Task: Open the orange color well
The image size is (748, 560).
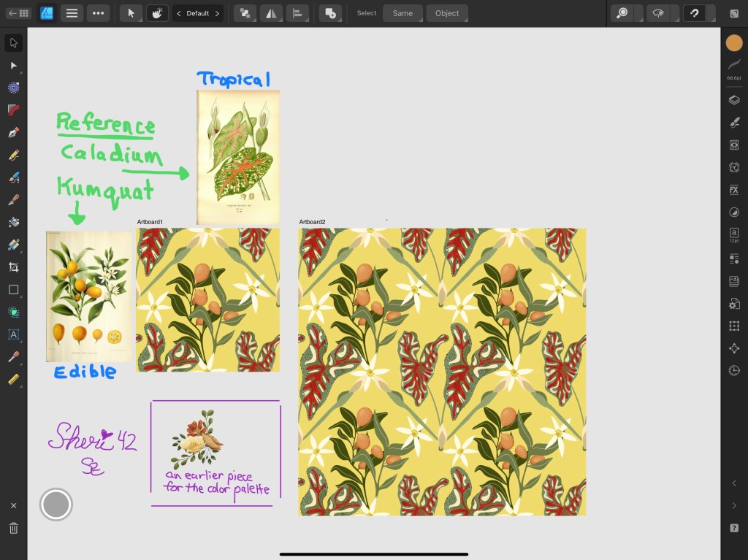Action: click(x=734, y=43)
